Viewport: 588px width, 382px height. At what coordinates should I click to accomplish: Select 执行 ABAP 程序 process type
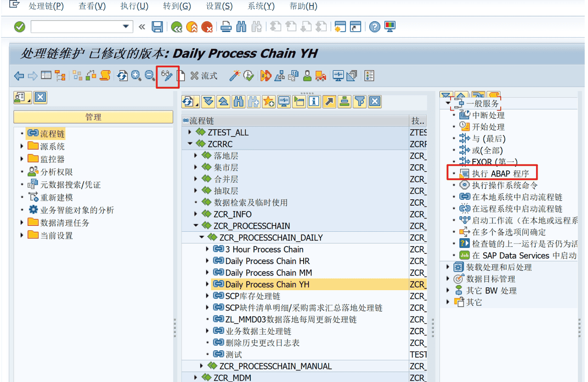click(500, 174)
